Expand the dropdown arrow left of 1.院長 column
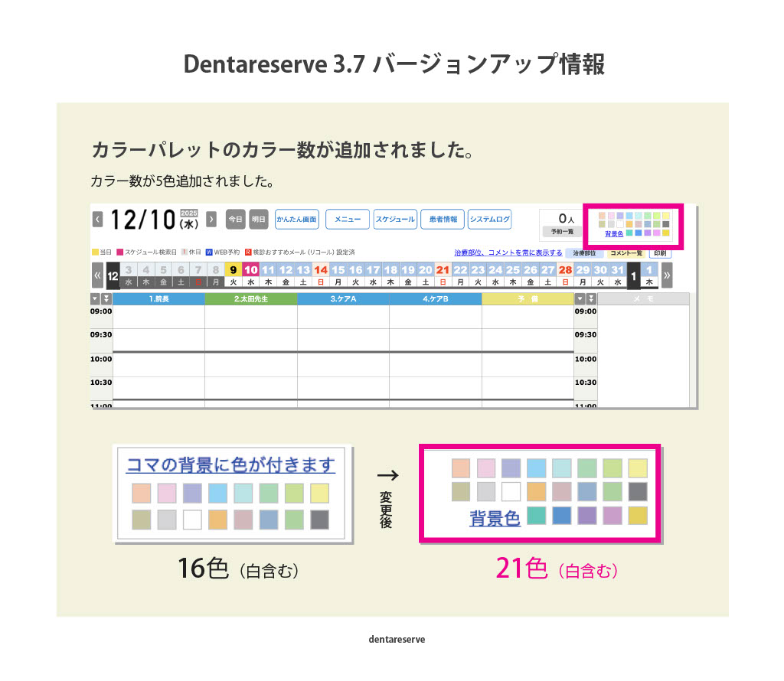This screenshot has height=681, width=784. coord(95,299)
